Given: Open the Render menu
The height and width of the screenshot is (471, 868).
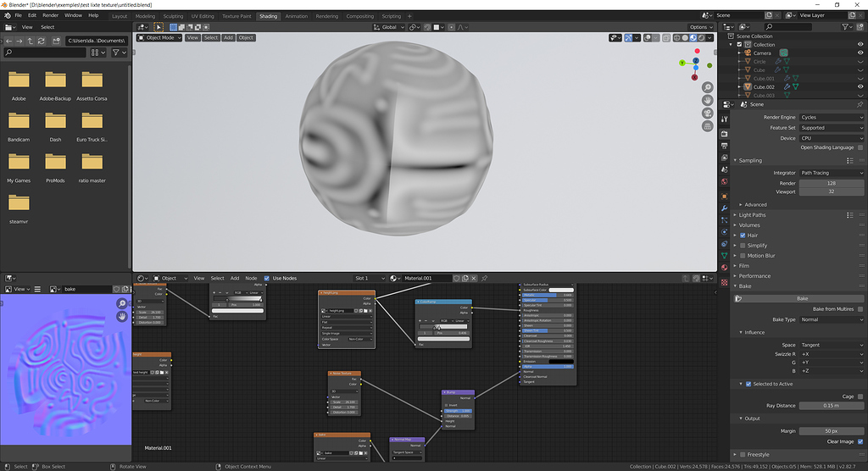Looking at the screenshot, I should 50,15.
